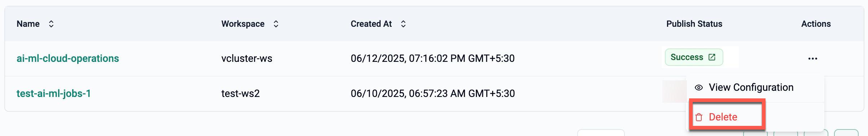Screen dimensions: 868x136
Task: Click the Workspace column sort arrows
Action: 276,24
